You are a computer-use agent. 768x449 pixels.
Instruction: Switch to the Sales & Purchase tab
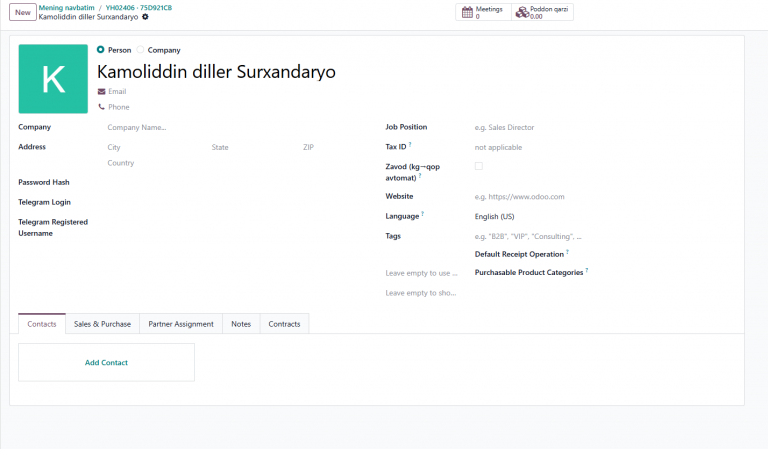(x=102, y=324)
